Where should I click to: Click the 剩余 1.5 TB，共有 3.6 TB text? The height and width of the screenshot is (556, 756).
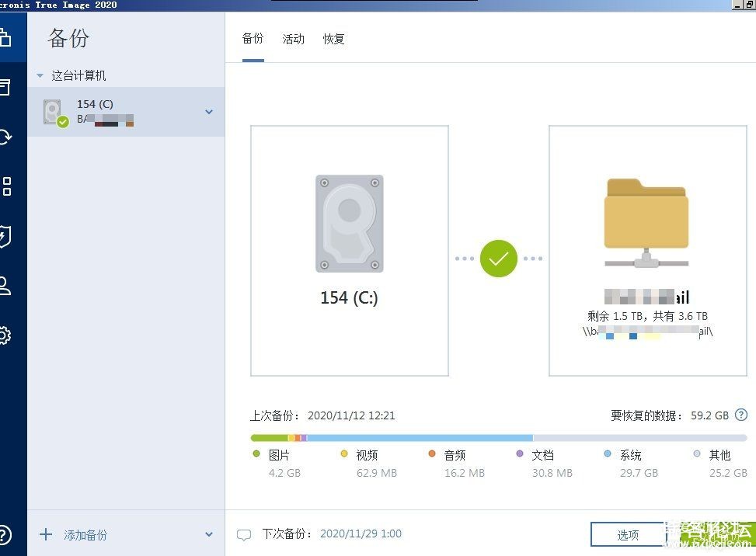pos(647,317)
